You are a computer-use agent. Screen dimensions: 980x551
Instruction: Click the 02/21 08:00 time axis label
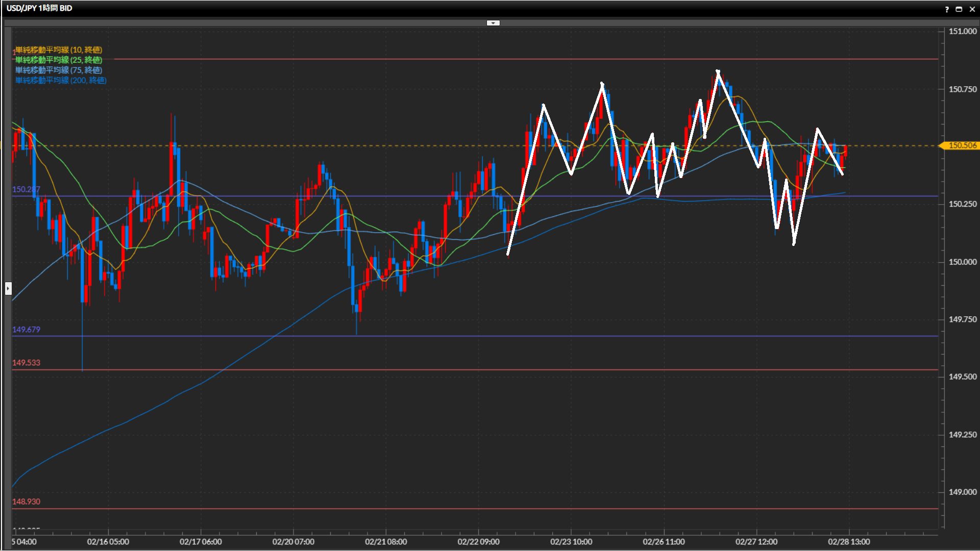tap(386, 542)
